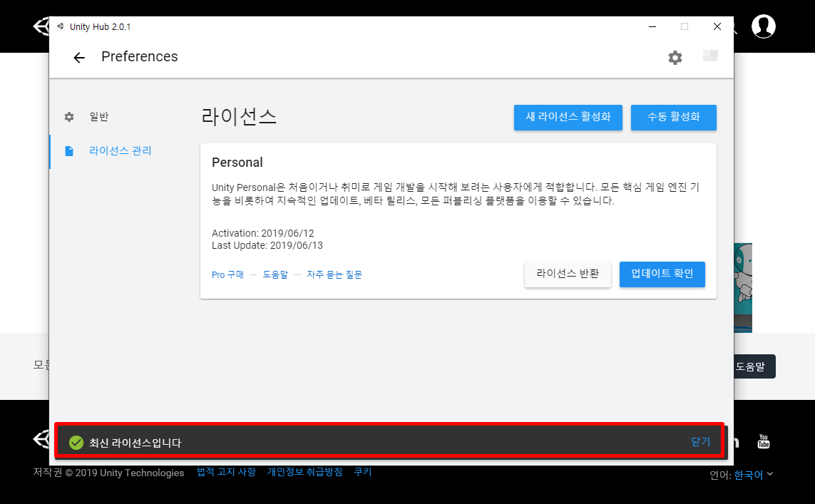Click 라이선스 반환 button

568,274
